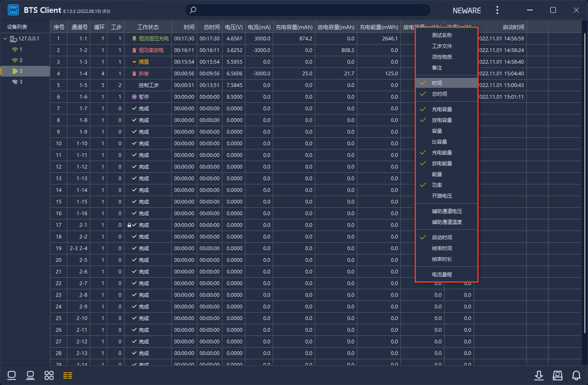Viewport: 588px width, 385px height.
Task: Click the list view icon in bottom bar
Action: [x=68, y=375]
